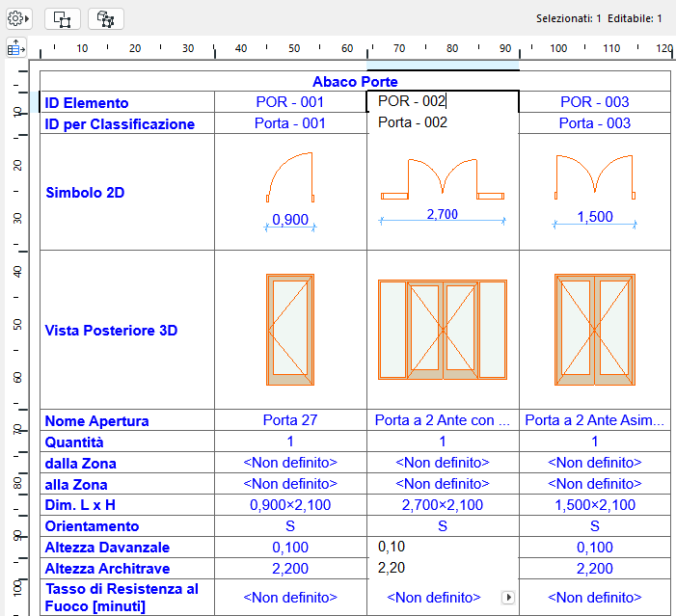Click the 3D rear view of Porta 27
This screenshot has height=616, width=676.
pyautogui.click(x=290, y=330)
